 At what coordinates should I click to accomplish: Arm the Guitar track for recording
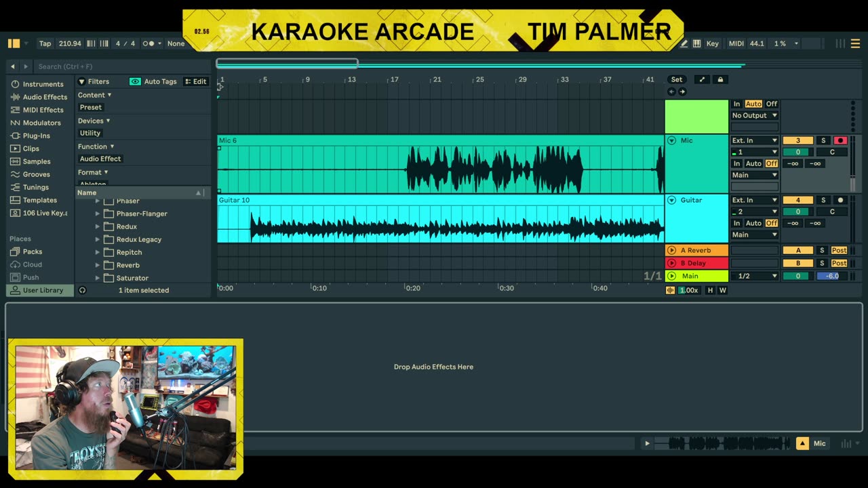(x=840, y=200)
